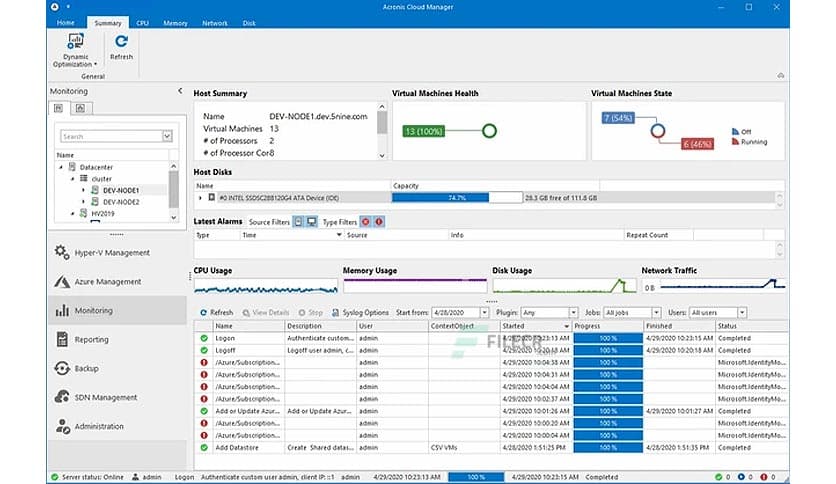Click the Server status Online icon
Image resolution: width=836 pixels, height=484 pixels.
pyautogui.click(x=54, y=477)
